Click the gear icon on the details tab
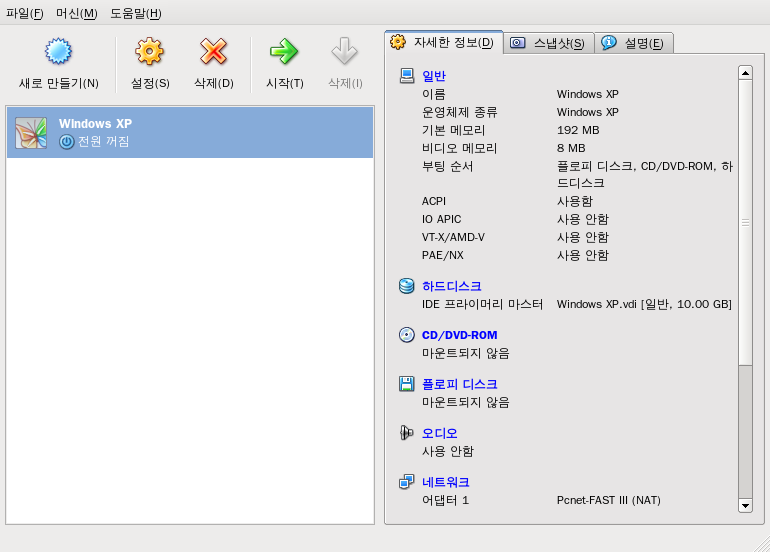Viewport: 770px width, 552px height. [x=398, y=42]
